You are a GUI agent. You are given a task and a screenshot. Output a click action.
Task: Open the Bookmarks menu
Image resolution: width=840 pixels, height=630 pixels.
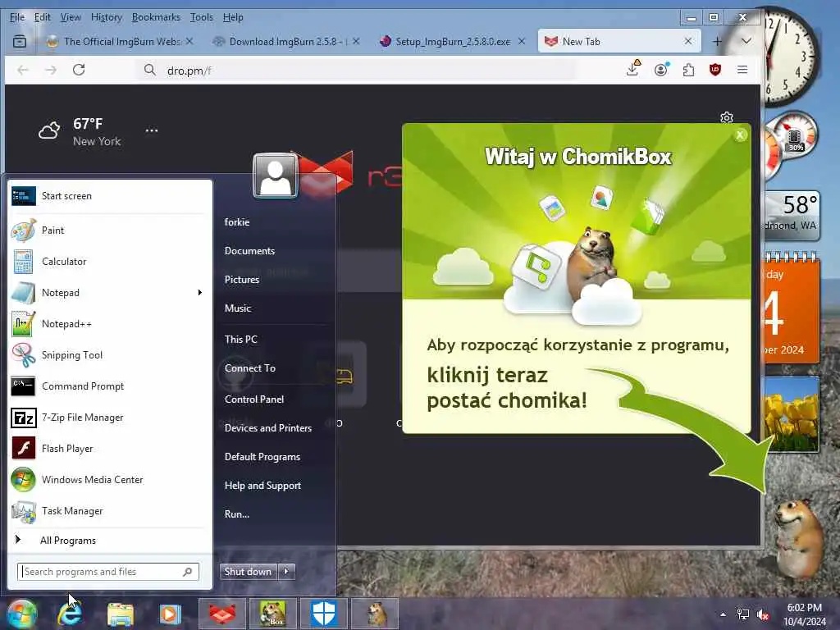[156, 17]
